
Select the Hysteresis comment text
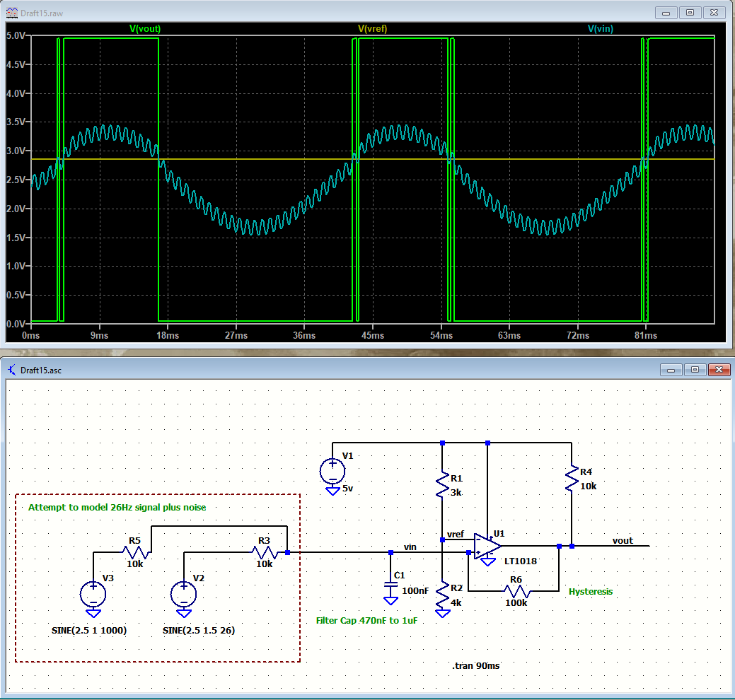point(590,591)
